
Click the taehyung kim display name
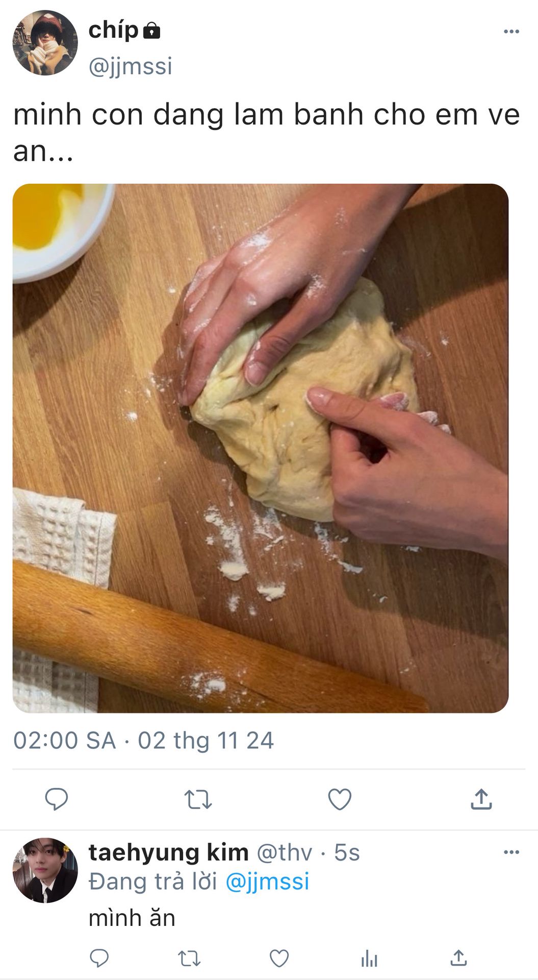[168, 852]
